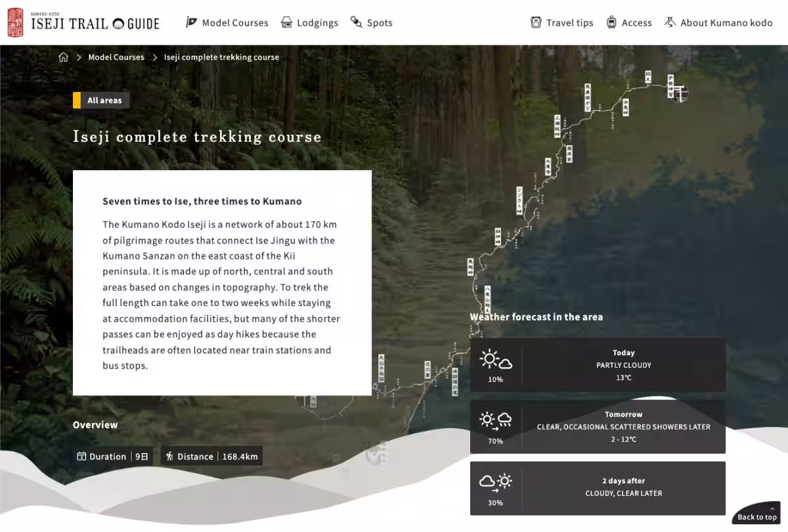Viewport: 788px width, 532px height.
Task: Go to the Spots page
Action: (380, 23)
